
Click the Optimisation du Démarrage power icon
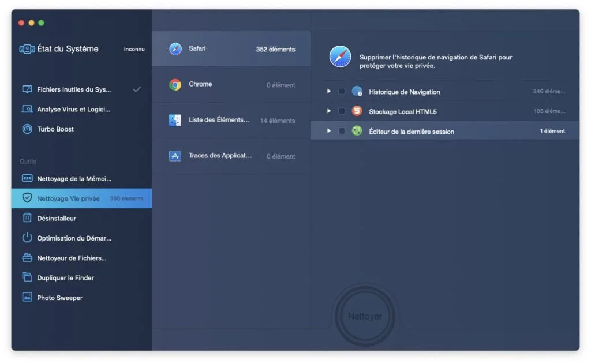tap(27, 238)
